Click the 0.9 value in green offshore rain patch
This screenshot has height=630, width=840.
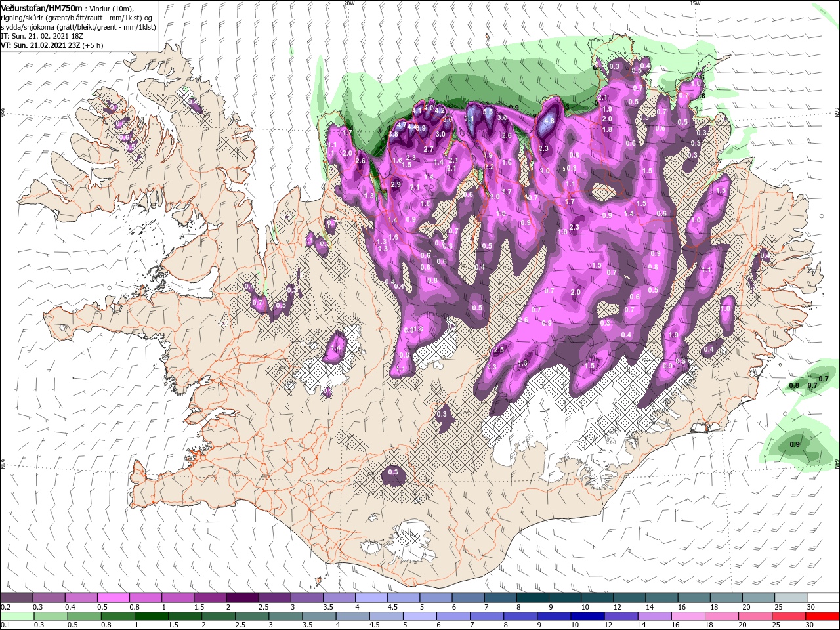click(795, 445)
